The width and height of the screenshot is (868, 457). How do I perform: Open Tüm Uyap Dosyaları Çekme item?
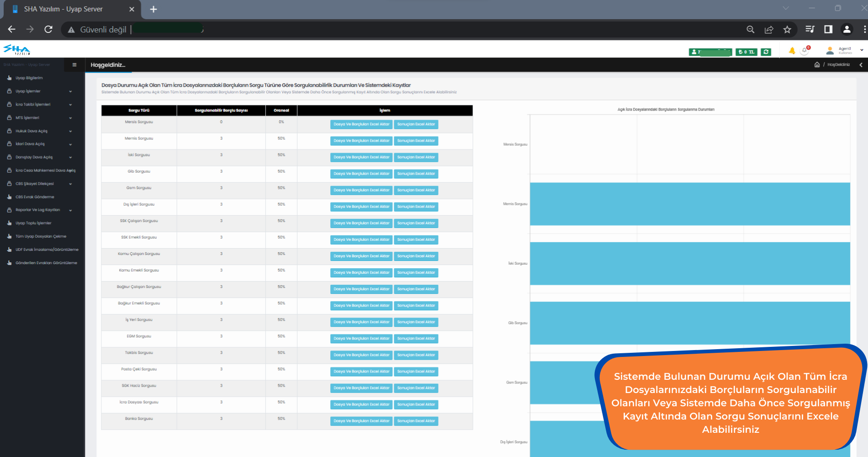41,237
